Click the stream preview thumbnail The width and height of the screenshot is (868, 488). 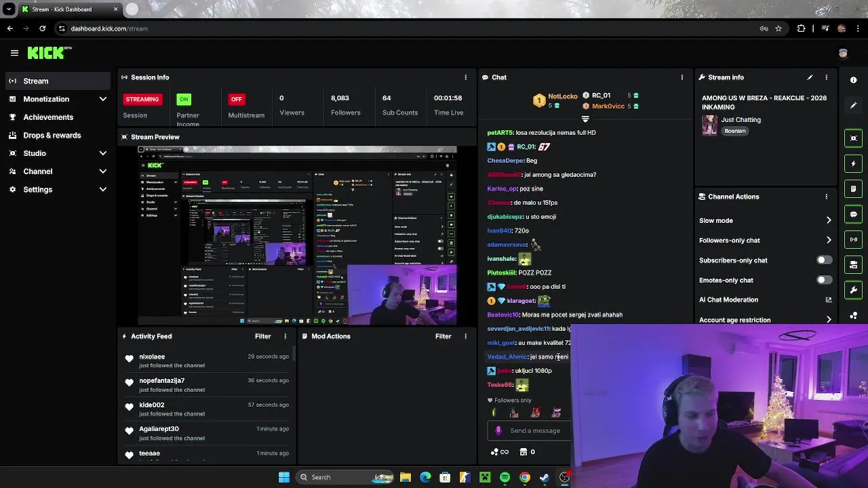point(297,235)
